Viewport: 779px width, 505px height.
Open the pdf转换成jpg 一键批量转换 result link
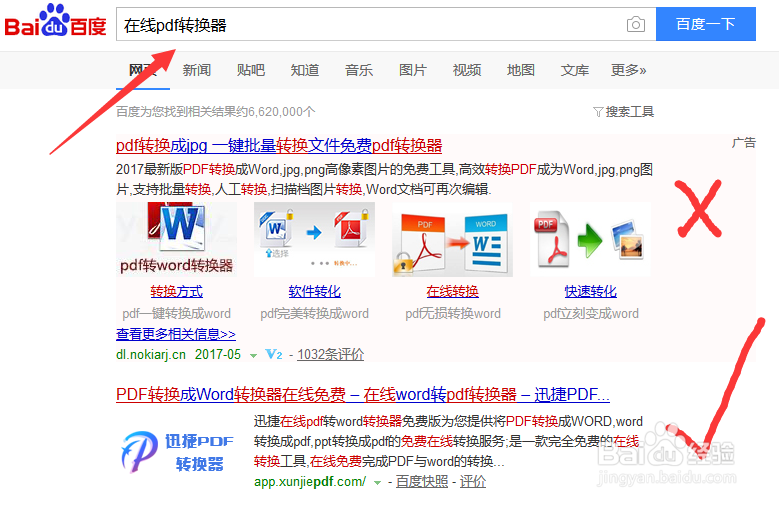click(279, 146)
